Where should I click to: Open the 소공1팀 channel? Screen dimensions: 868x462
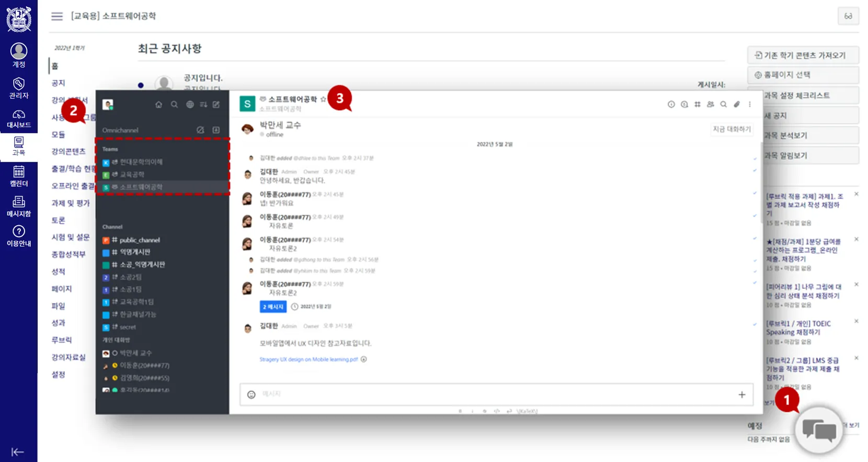[162, 289]
